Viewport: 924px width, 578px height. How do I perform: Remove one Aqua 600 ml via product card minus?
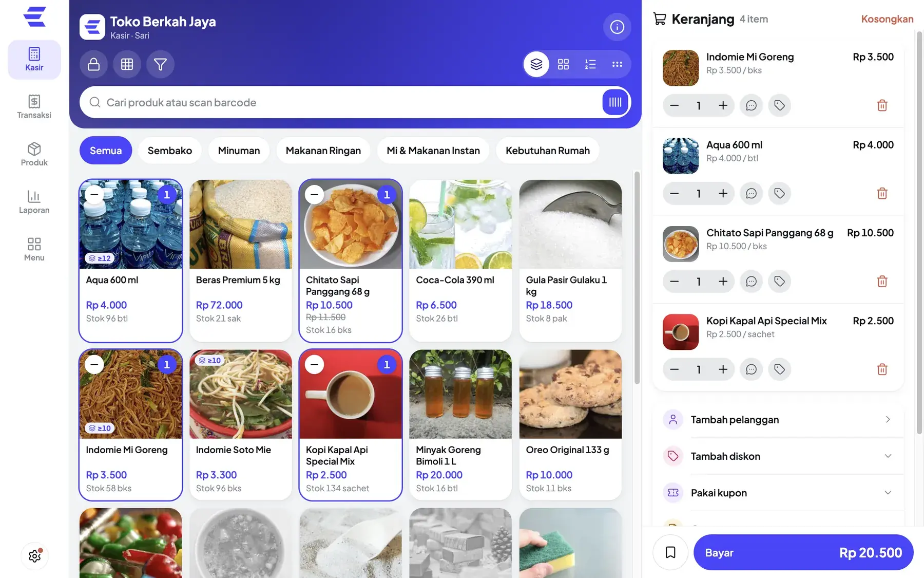94,194
